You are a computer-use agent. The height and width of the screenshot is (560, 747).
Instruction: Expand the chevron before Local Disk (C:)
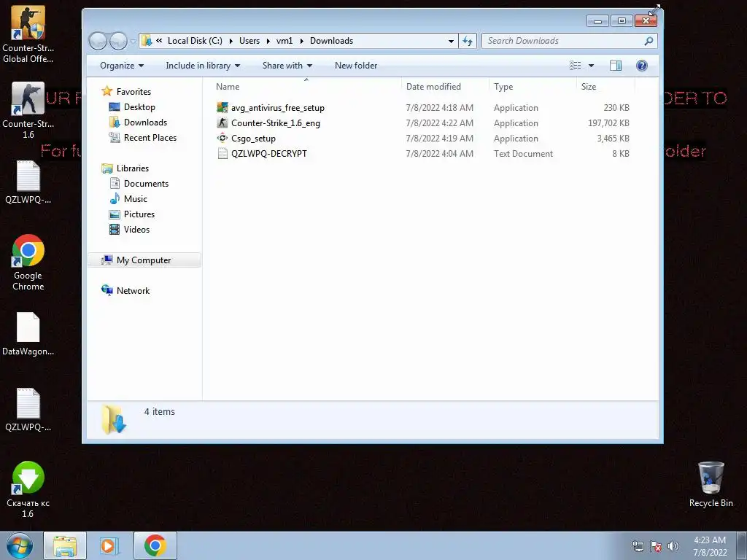click(x=159, y=41)
